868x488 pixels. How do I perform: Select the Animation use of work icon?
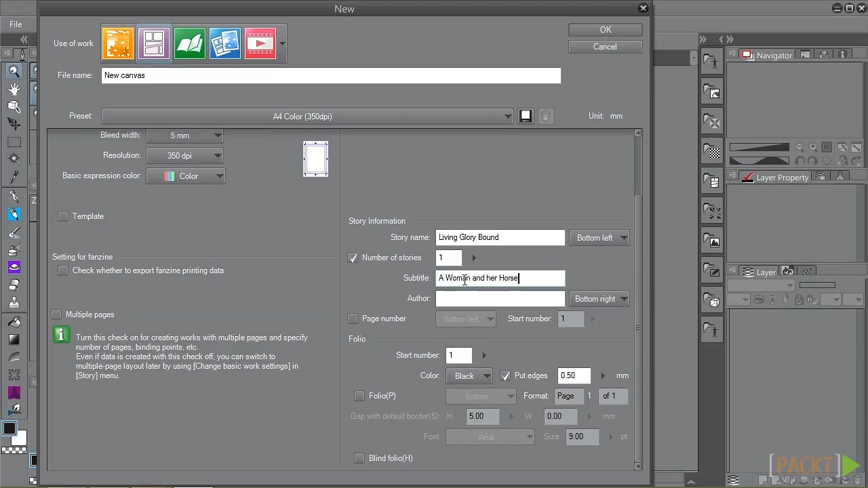point(260,43)
